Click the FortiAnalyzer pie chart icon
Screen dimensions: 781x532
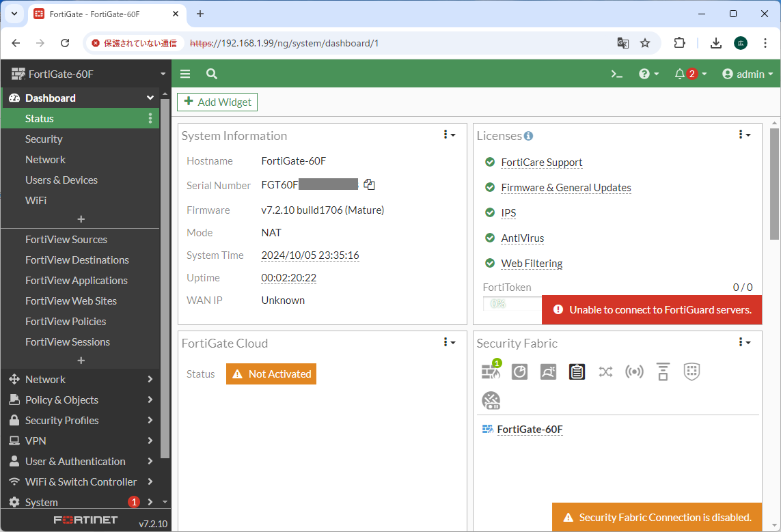pos(520,372)
